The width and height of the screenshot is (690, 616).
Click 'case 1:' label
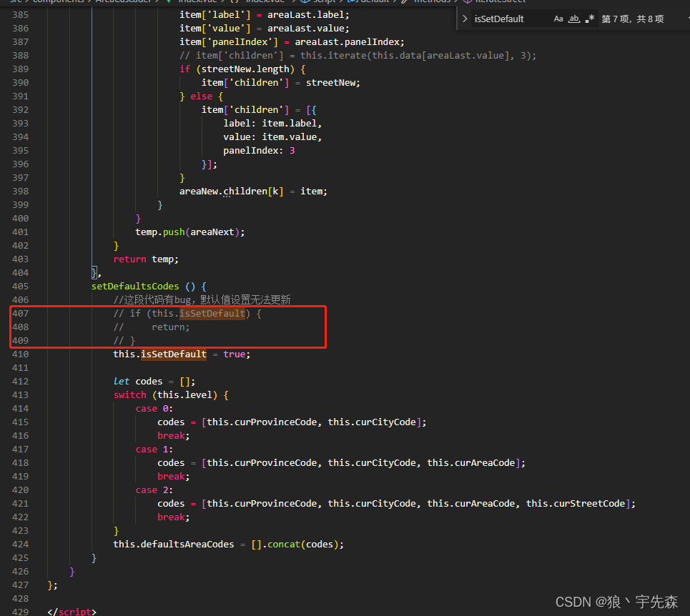(154, 449)
